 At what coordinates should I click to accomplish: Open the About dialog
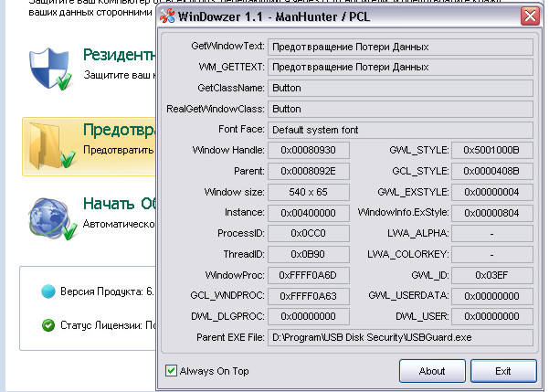[432, 371]
